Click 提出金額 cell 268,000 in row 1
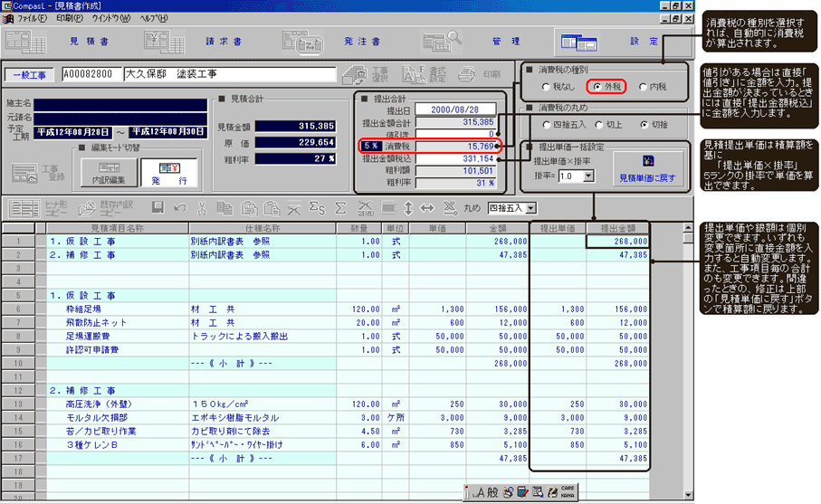 617,242
